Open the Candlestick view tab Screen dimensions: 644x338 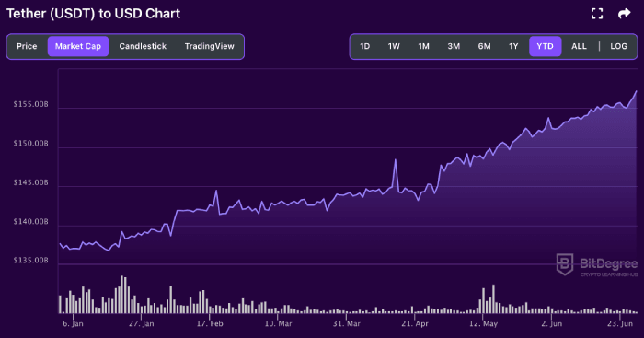point(143,46)
